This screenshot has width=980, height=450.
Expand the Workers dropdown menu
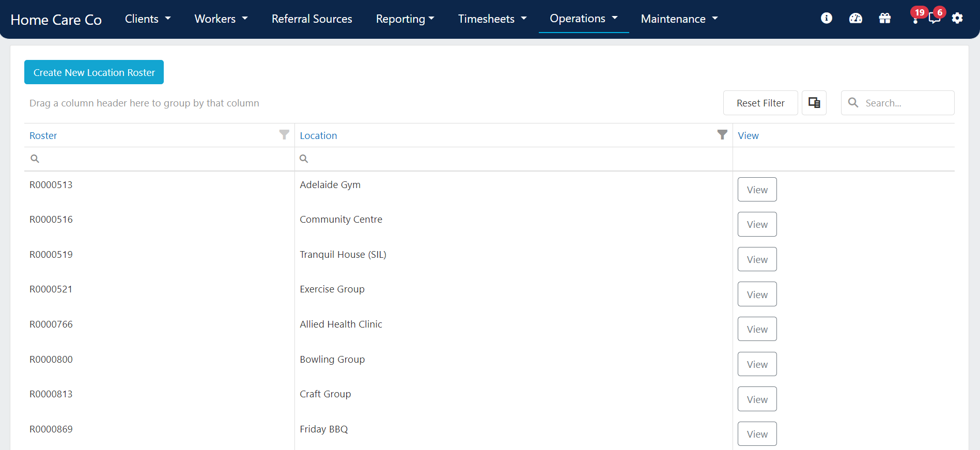221,19
